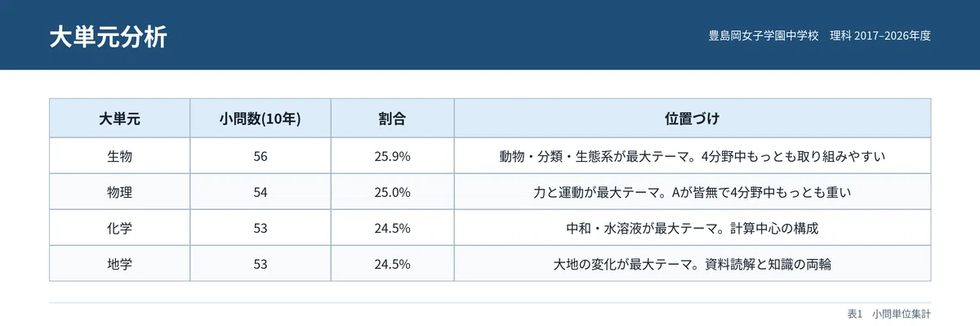Click the 割合 column header
980x326 pixels.
[393, 118]
